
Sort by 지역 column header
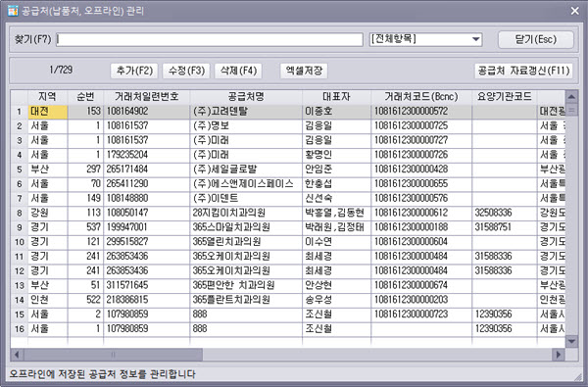pyautogui.click(x=47, y=97)
